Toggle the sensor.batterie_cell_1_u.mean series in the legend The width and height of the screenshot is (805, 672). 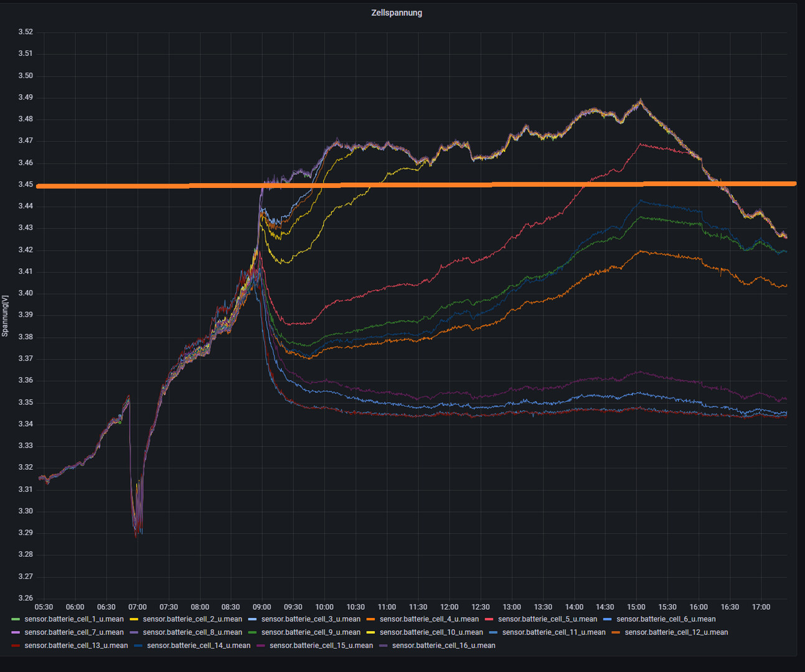coord(74,619)
